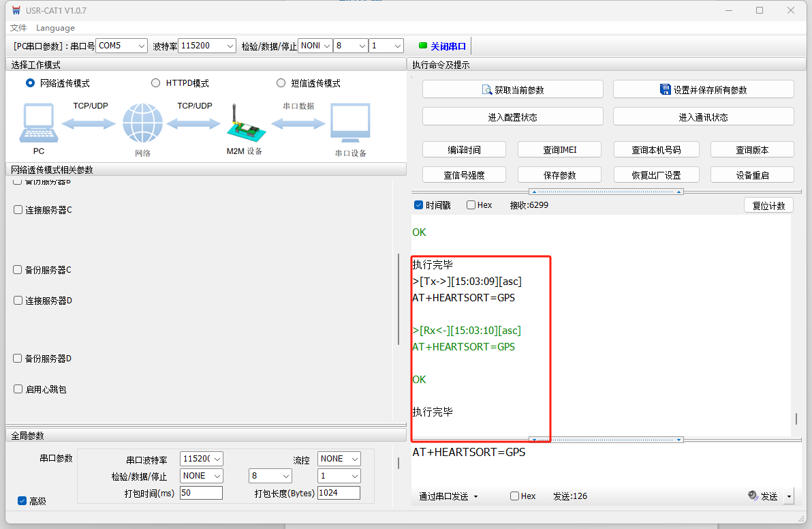
Task: Click the send icon next to 发送
Action: coord(753,496)
